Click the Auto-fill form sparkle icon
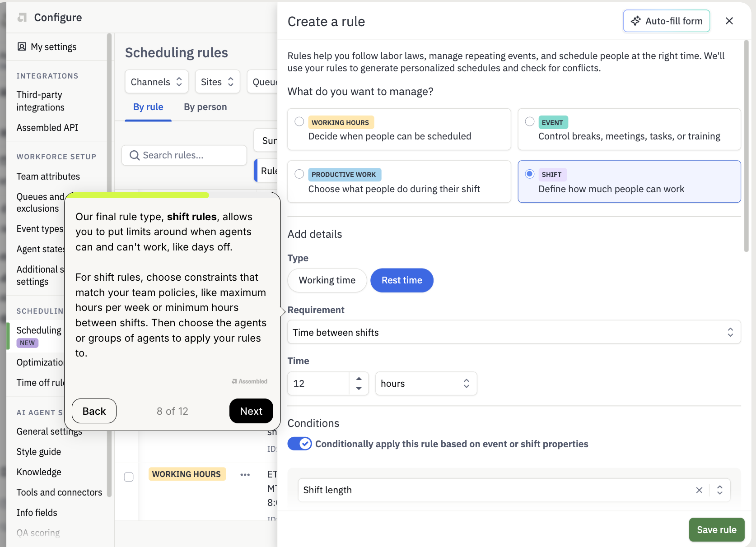This screenshot has height=547, width=756. [636, 21]
